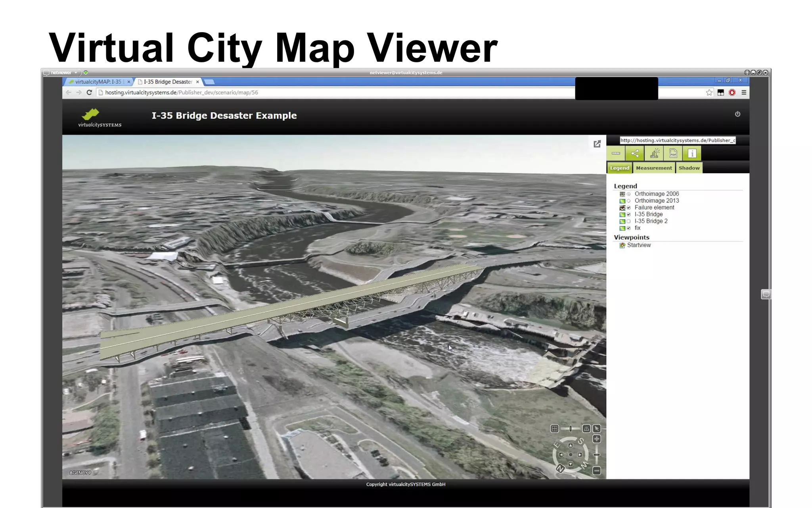Click the four-pane grid view icon
Screen dimensions: 812x508
(555, 429)
